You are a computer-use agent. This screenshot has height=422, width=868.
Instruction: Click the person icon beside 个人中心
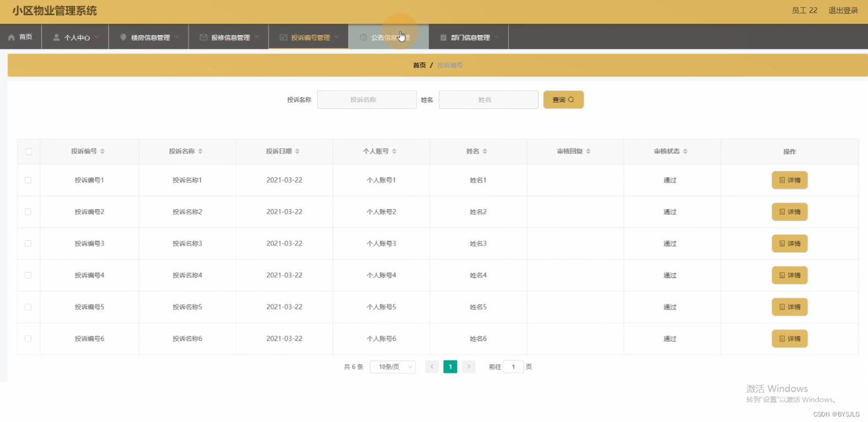(x=56, y=38)
